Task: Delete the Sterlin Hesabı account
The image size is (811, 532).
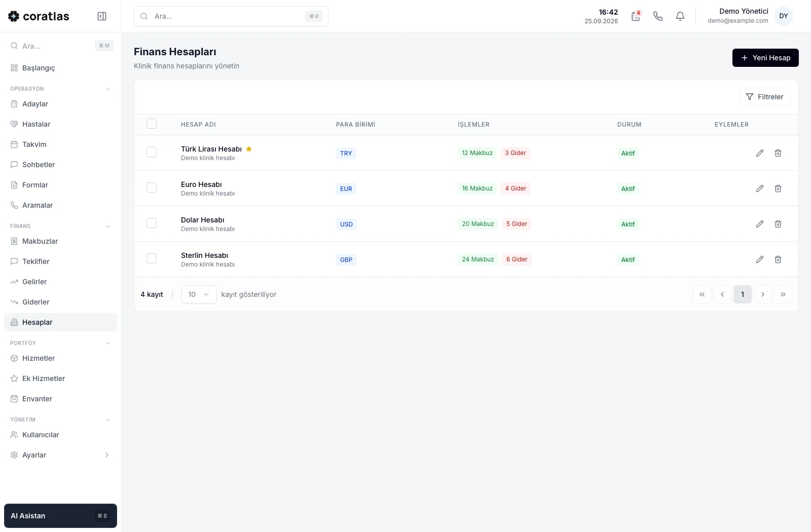Action: click(x=778, y=259)
